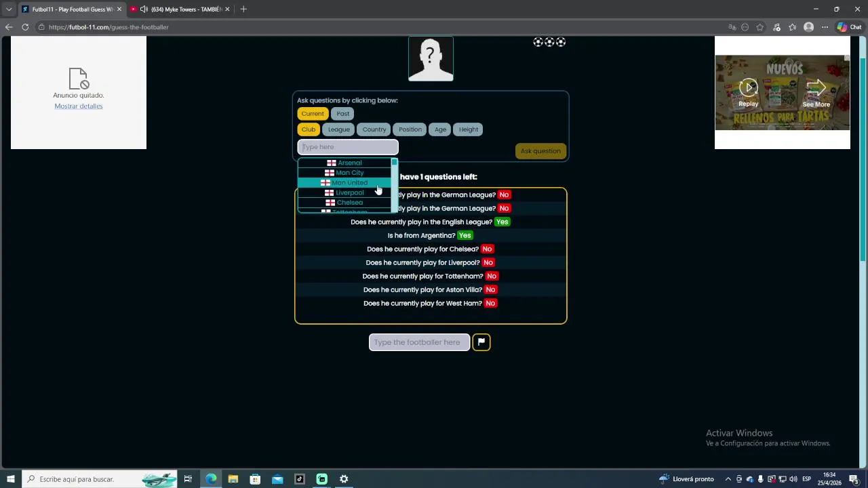
Task: Click the Windows taskbar search box
Action: [99, 479]
